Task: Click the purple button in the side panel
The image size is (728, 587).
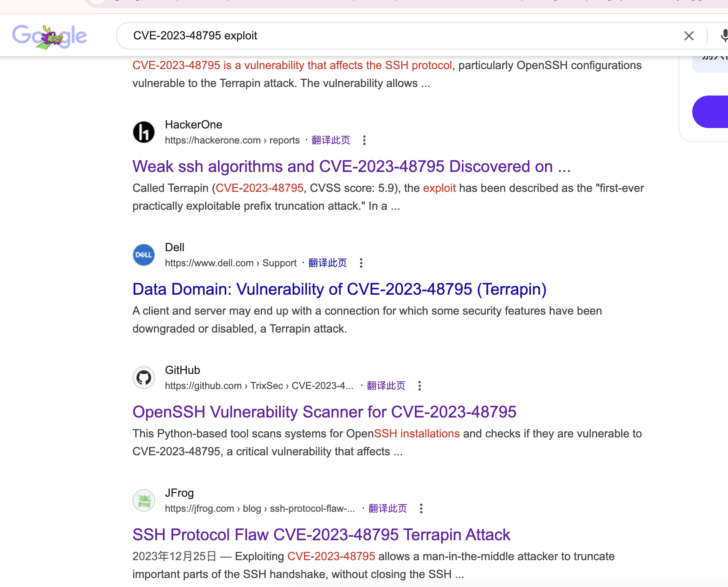Action: click(x=711, y=112)
